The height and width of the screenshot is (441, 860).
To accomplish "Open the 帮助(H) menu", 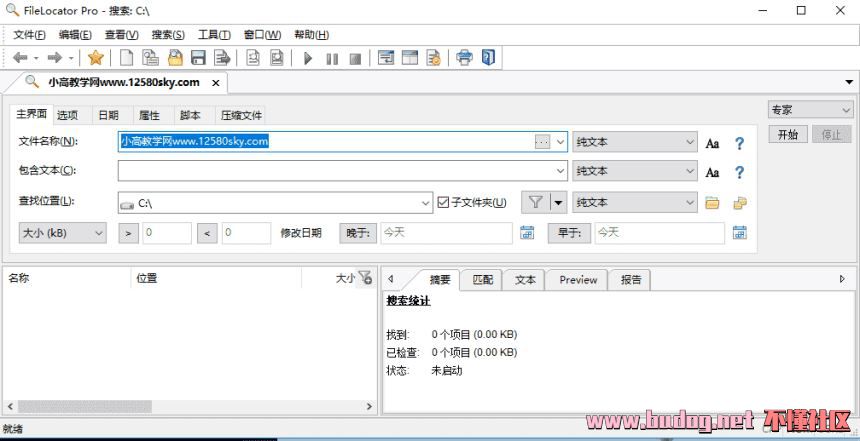I will coord(312,35).
